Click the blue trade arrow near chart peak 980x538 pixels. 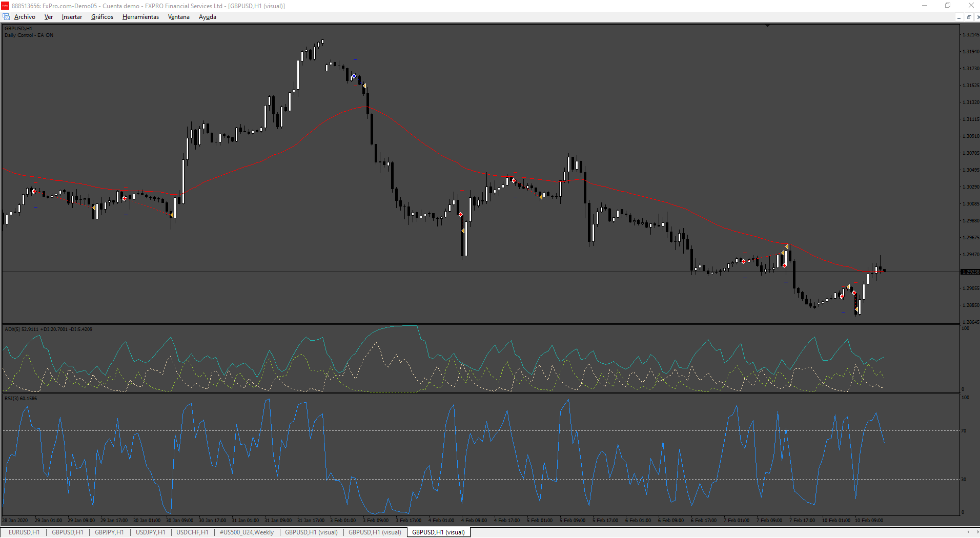(354, 76)
